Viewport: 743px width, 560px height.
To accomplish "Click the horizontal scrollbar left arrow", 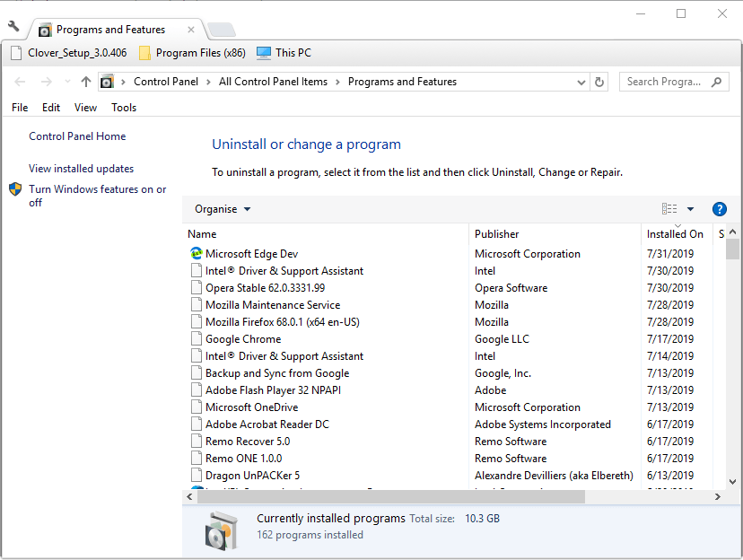I will (x=189, y=496).
